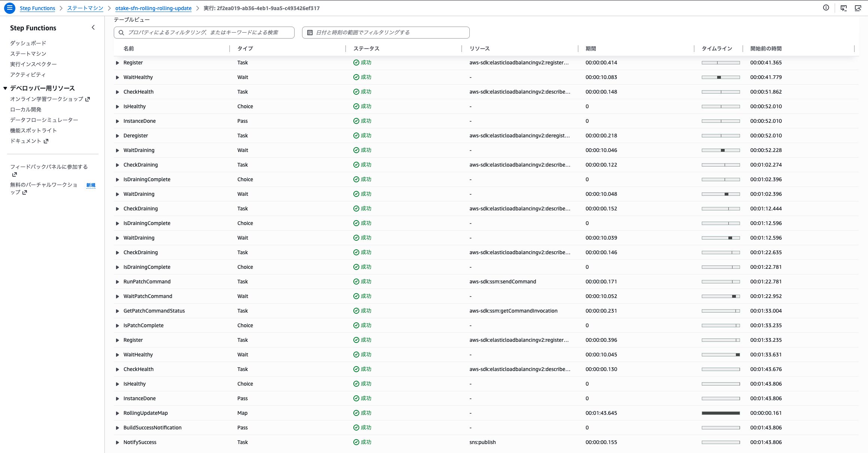Click the external link icon beside ドキュメント

pyautogui.click(x=46, y=141)
